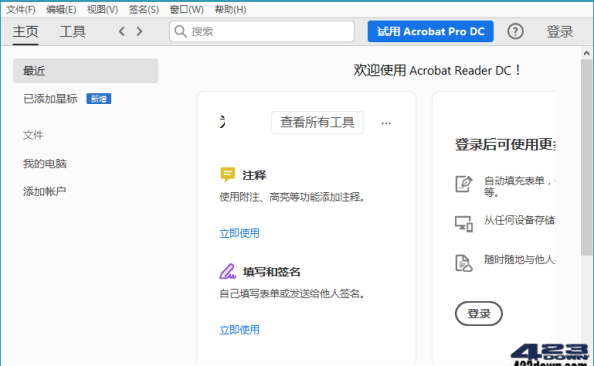Click the yellow 注释 comment icon
This screenshot has height=366, width=594.
coord(228,175)
